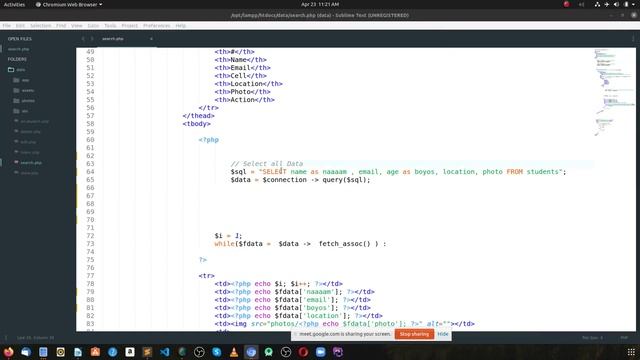Expand the photos folder in sidebar
Image resolution: width=640 pixels, height=360 pixels.
click(x=16, y=100)
